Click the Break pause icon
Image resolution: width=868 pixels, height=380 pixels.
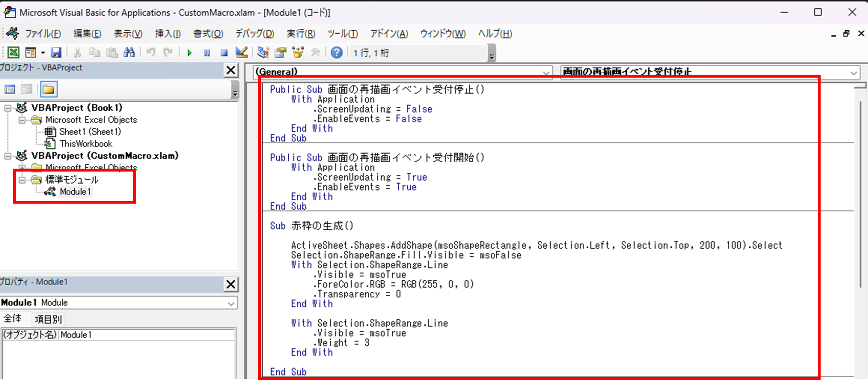(x=207, y=53)
